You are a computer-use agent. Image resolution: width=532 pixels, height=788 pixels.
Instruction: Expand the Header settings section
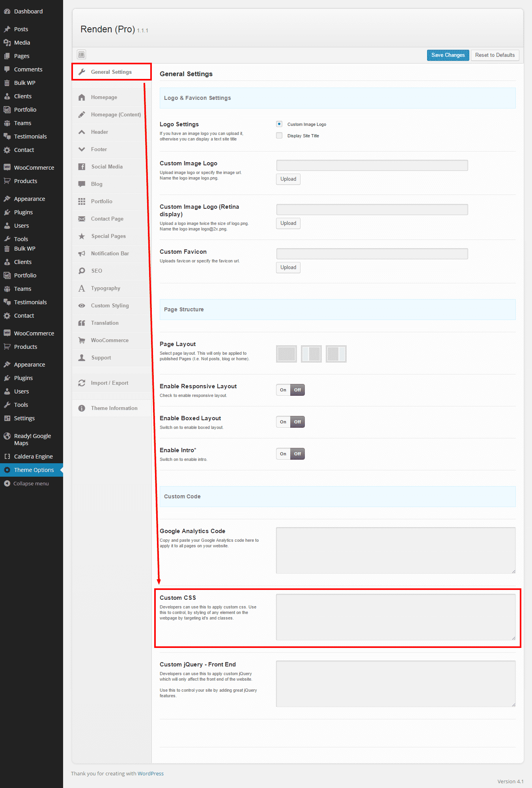[x=99, y=132]
